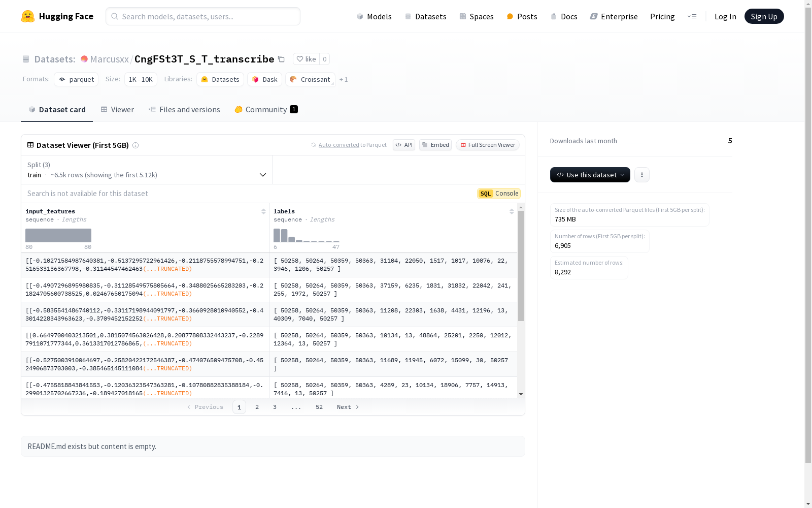The width and height of the screenshot is (812, 508).
Task: Select the Datasets library tag
Action: click(220, 79)
